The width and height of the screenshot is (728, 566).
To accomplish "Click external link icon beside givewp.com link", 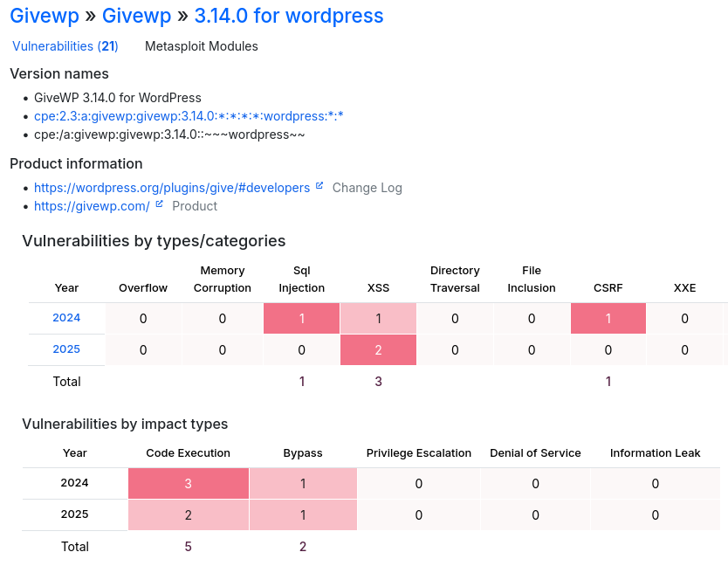I will (159, 204).
